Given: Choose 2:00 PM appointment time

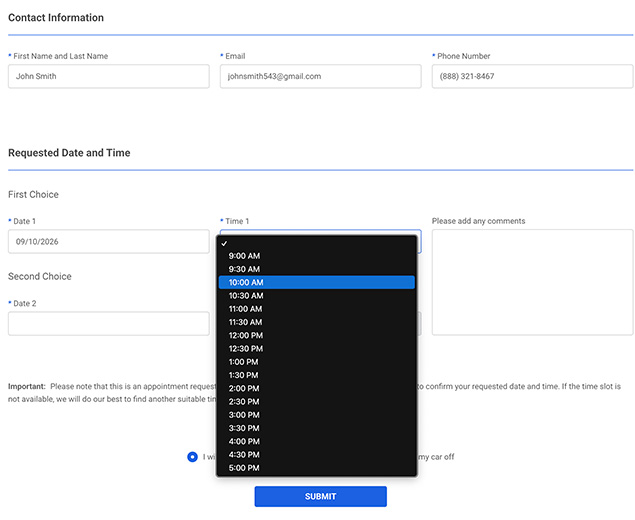Looking at the screenshot, I should [317, 388].
